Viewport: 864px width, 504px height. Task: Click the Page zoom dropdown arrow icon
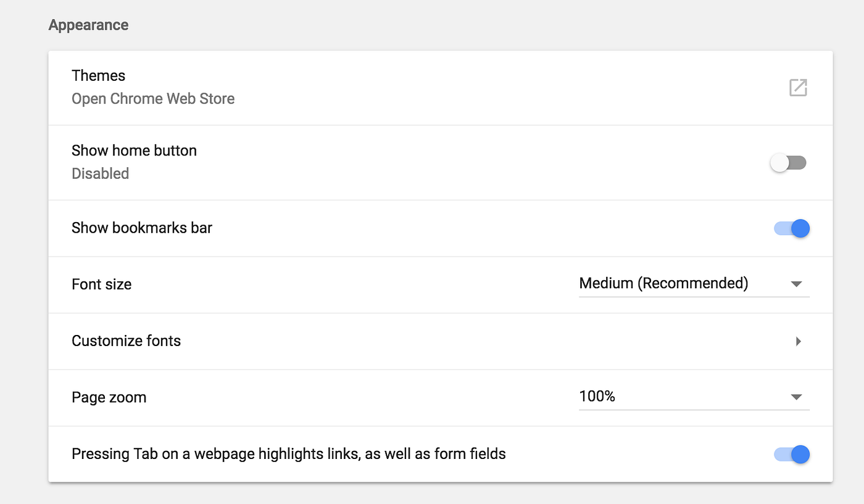[x=796, y=397]
